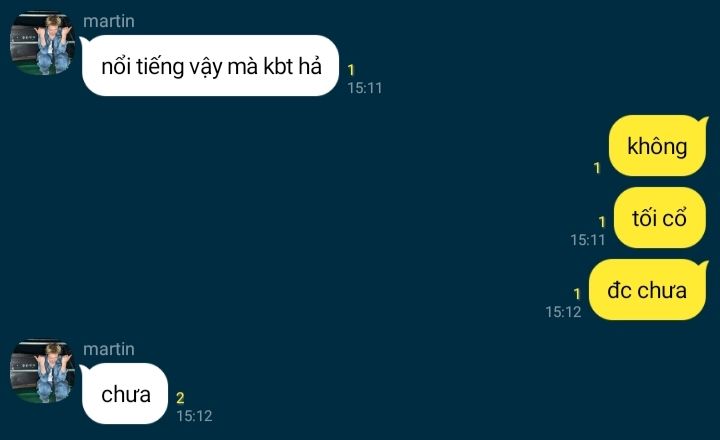Click read count '2' next to the 'chưa' reply
Image resolution: width=720 pixels, height=440 pixels.
pyautogui.click(x=180, y=398)
